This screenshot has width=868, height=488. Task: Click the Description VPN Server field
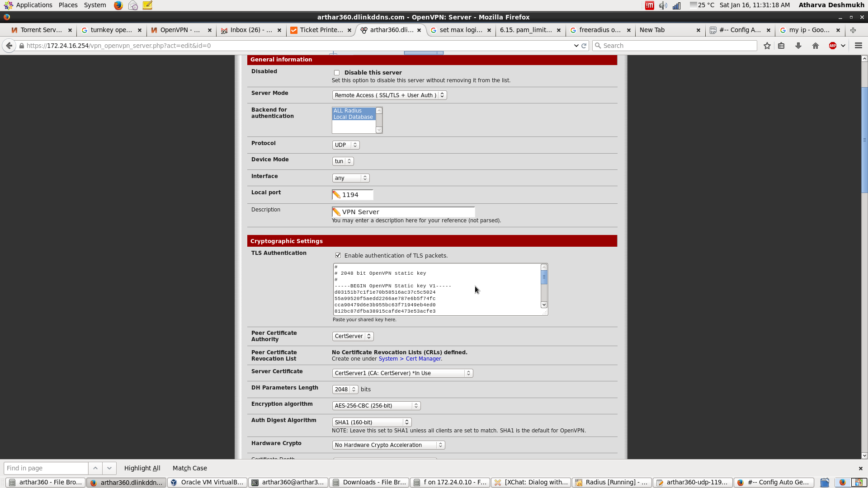click(x=403, y=212)
